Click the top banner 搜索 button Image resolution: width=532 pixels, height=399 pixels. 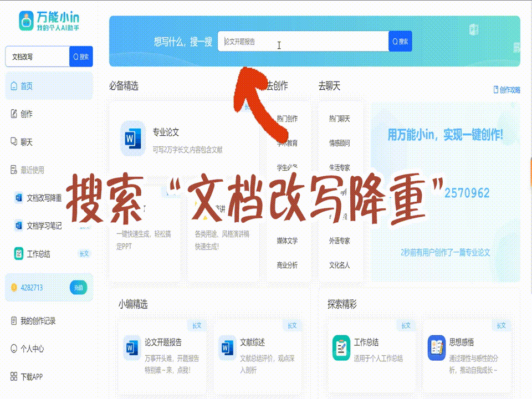[400, 41]
